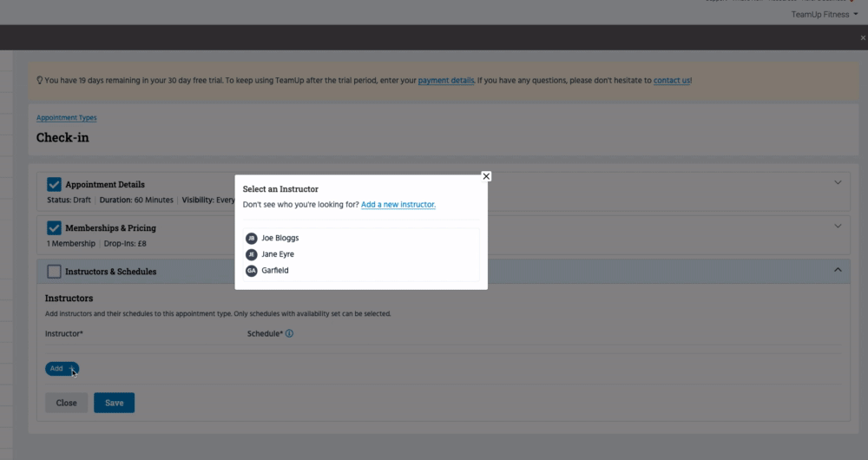
Task: Click Jane Eyre's avatar icon
Action: [252, 254]
